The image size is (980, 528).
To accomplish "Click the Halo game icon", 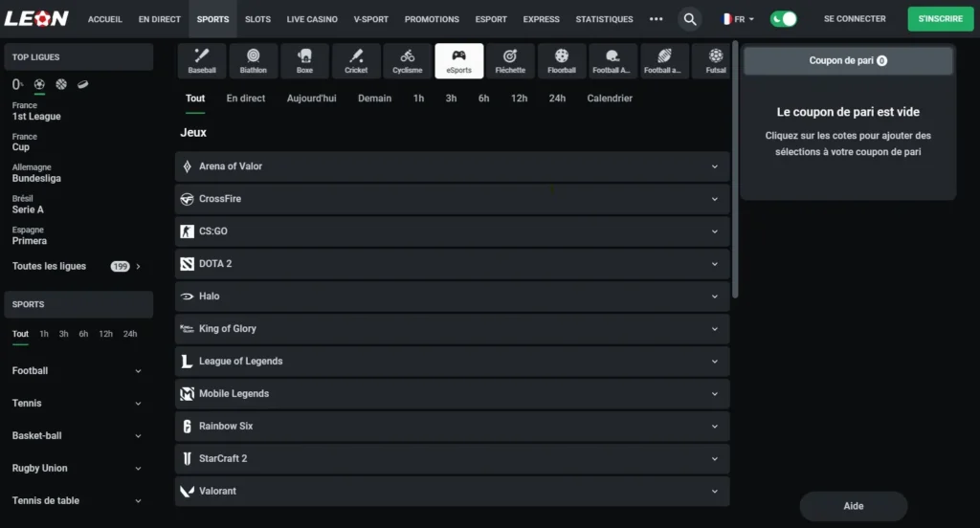I will coord(187,297).
